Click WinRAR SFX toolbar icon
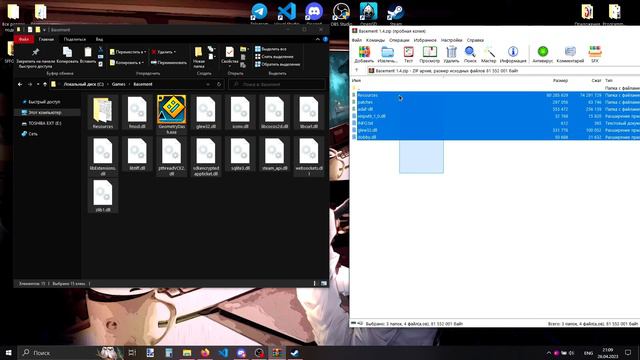Screen dimensions: 640x360 pos(595,54)
